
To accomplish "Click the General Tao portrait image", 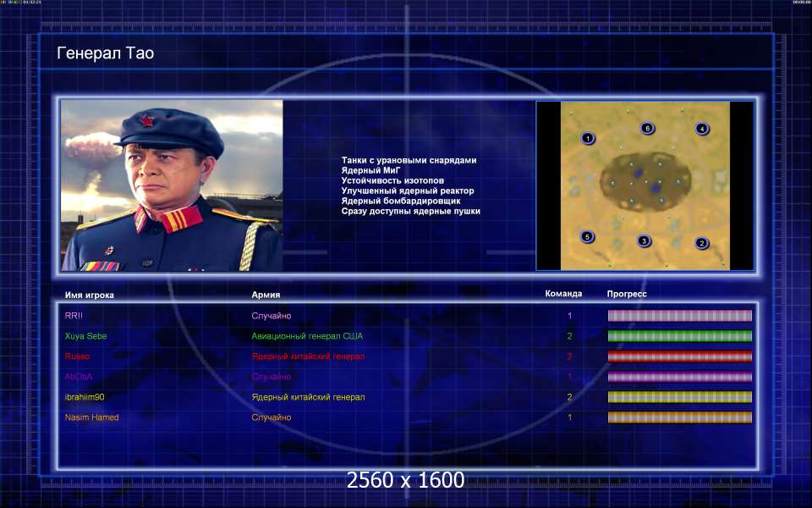I will click(172, 185).
